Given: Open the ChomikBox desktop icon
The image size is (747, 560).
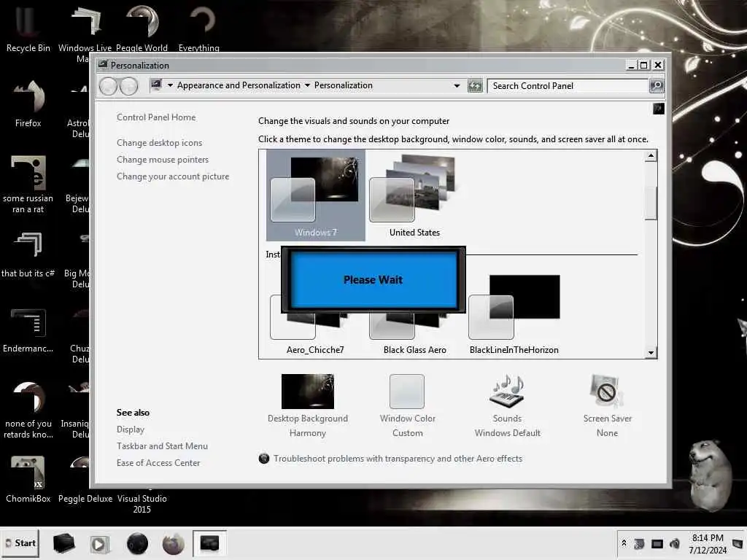Looking at the screenshot, I should pyautogui.click(x=28, y=479).
